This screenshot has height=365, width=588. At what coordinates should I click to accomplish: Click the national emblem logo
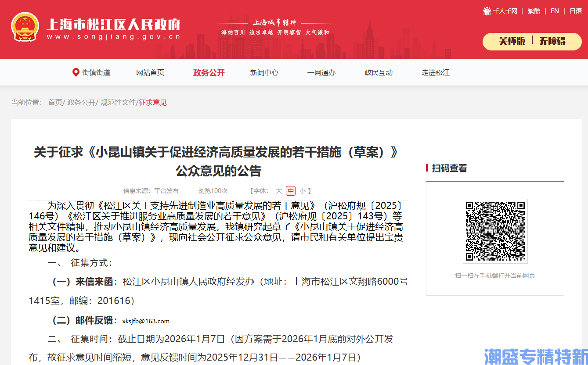point(25,27)
